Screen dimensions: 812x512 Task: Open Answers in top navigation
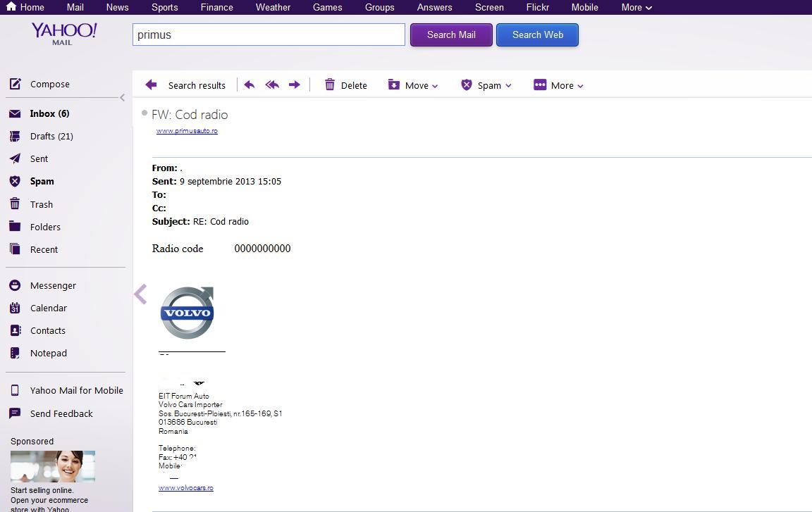point(434,7)
